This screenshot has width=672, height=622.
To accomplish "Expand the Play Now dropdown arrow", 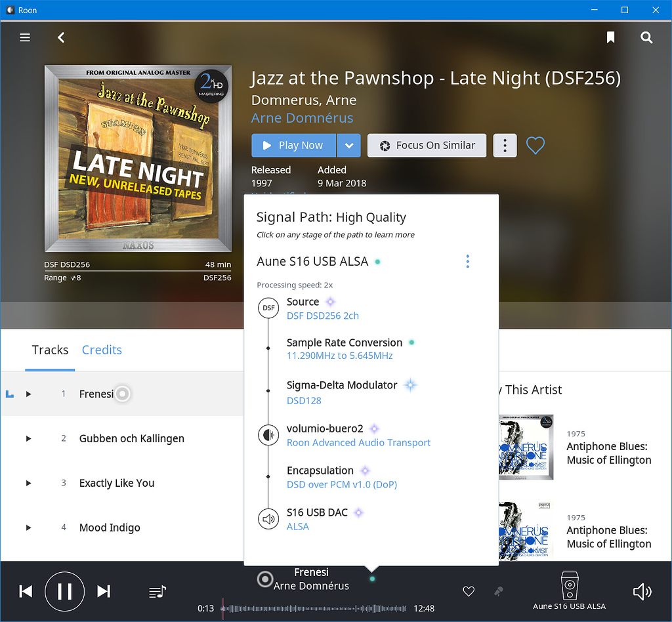I will click(x=348, y=145).
